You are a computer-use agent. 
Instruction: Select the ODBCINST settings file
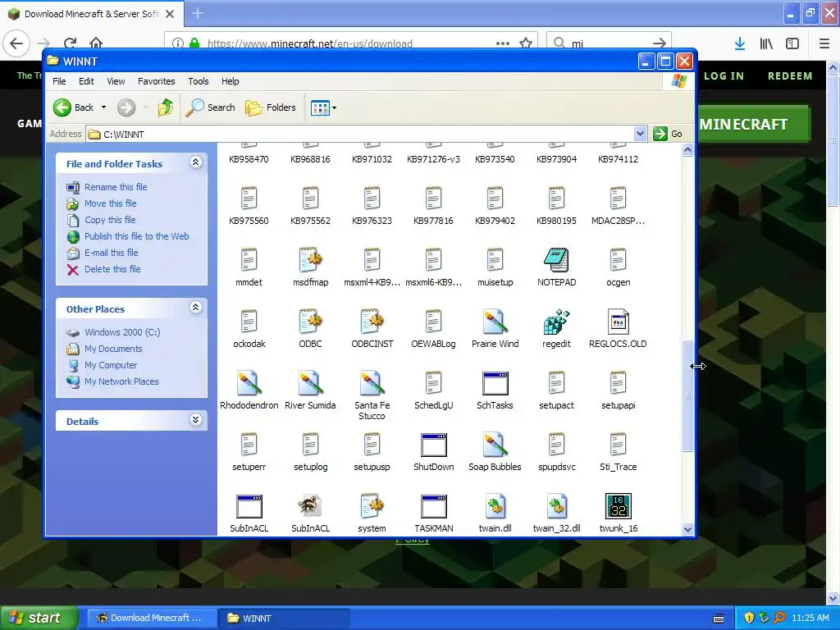click(372, 322)
